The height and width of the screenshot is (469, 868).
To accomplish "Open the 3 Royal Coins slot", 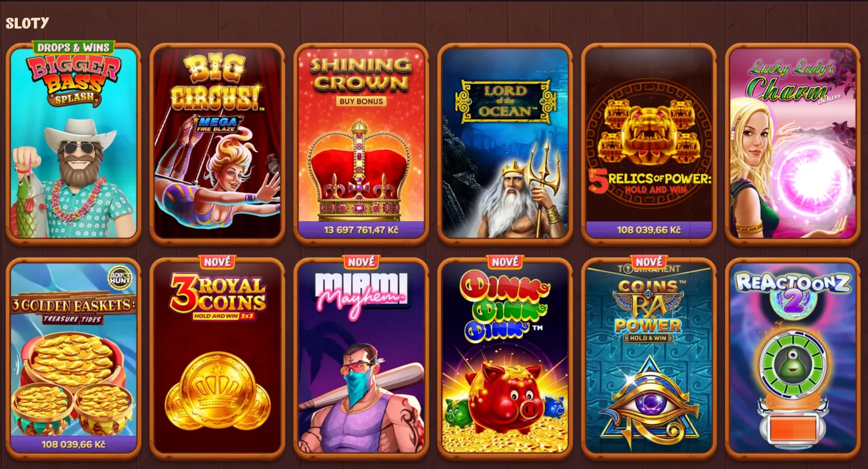I will coord(217,358).
